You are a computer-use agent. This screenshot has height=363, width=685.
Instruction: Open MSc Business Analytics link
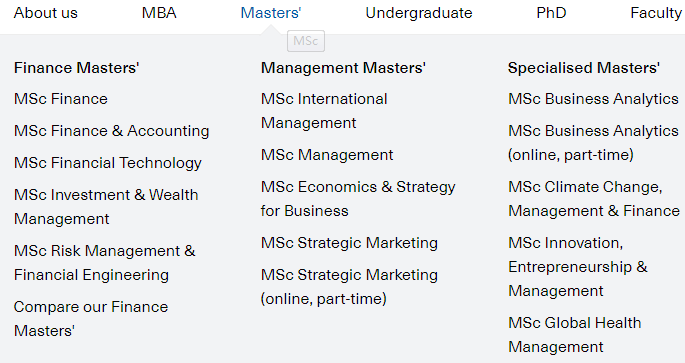[x=593, y=99]
